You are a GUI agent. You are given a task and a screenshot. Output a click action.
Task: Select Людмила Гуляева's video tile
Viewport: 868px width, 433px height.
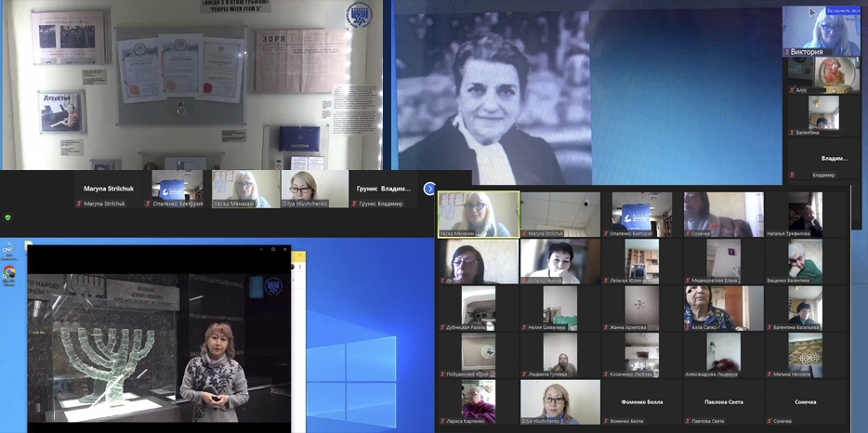click(559, 354)
